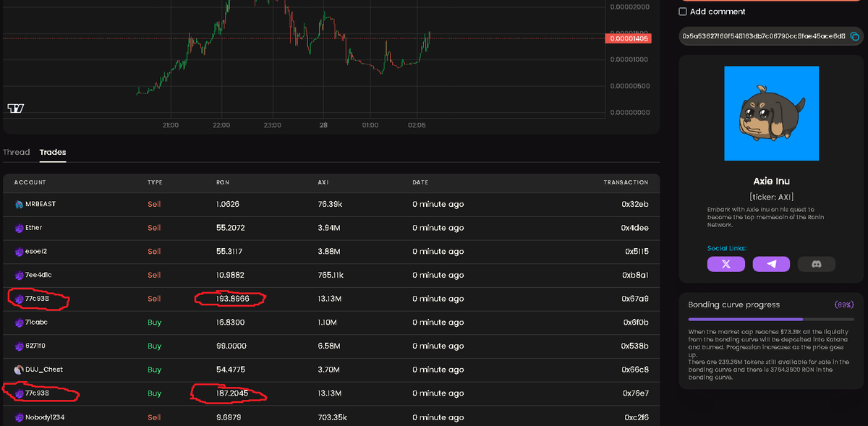
Task: Click the 7ee4d1c account avatar icon
Action: [19, 275]
